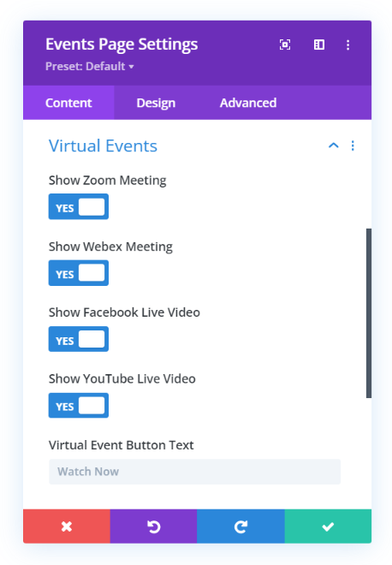The height and width of the screenshot is (565, 392).
Task: Click the Virtual Events section title
Action: tap(103, 146)
